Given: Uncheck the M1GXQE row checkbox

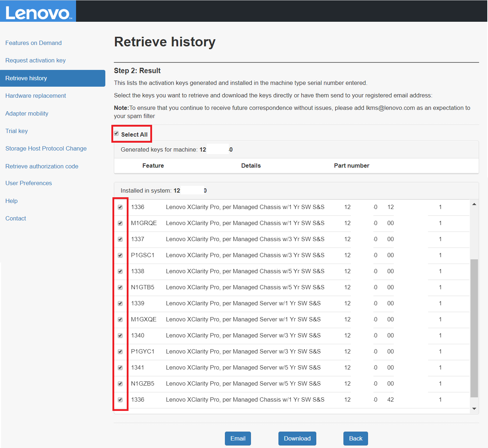Looking at the screenshot, I should click(120, 320).
